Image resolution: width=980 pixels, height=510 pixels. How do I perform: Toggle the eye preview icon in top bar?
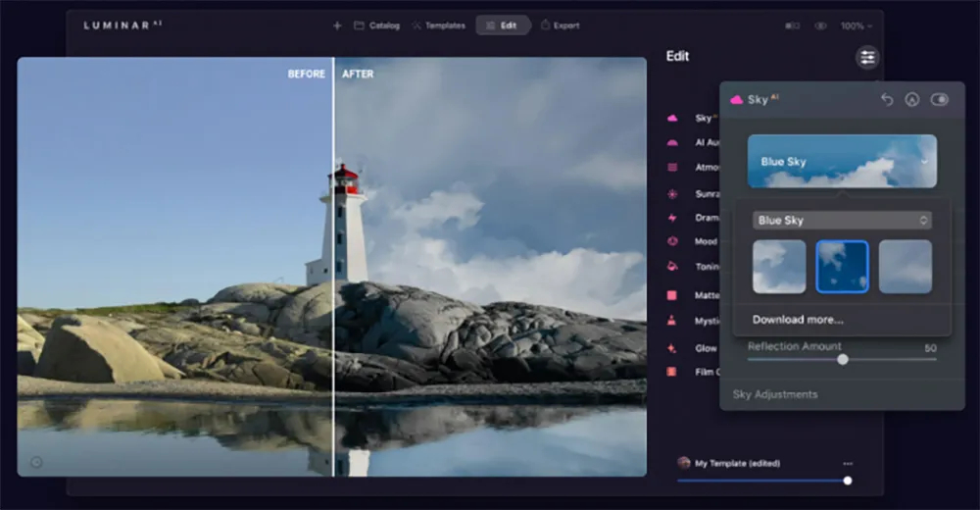coord(820,25)
